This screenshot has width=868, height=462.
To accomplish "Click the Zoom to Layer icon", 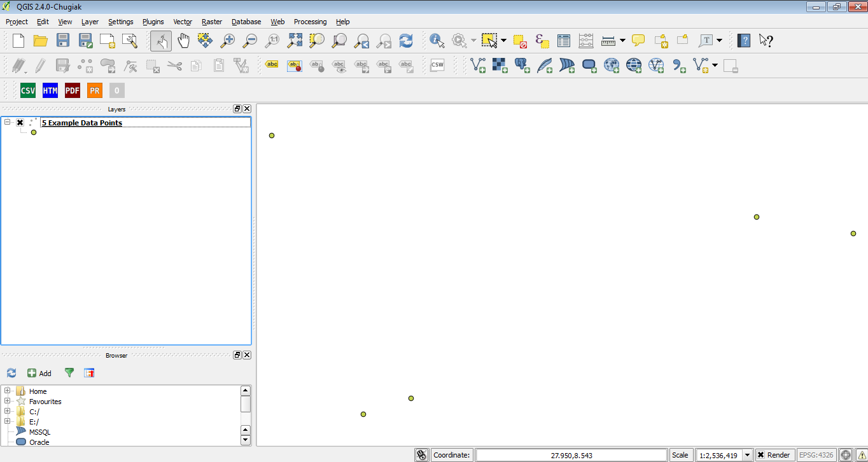I will pos(339,41).
